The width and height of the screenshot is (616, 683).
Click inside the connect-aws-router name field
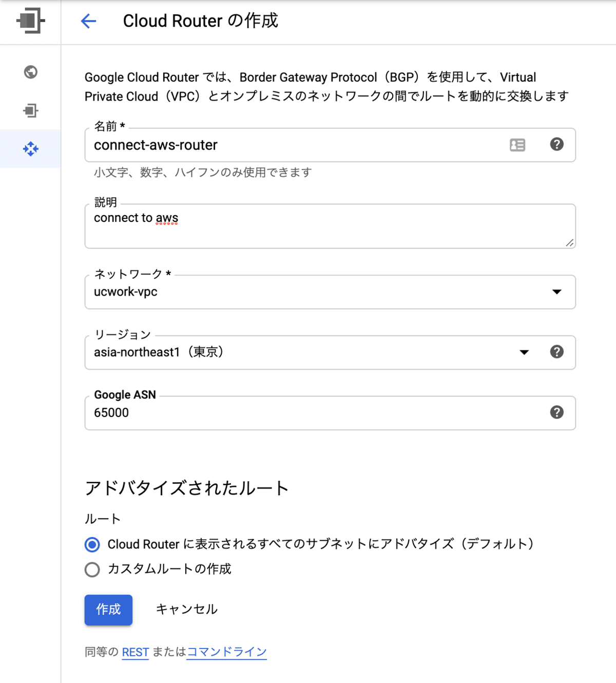click(257, 145)
